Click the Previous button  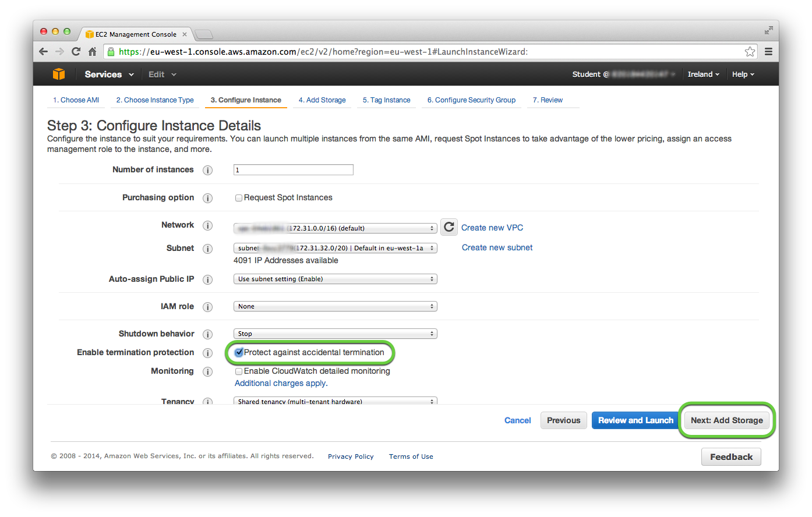click(x=563, y=420)
